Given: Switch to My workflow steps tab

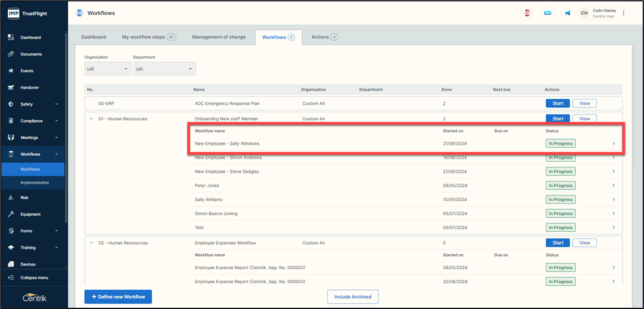Looking at the screenshot, I should (x=149, y=37).
